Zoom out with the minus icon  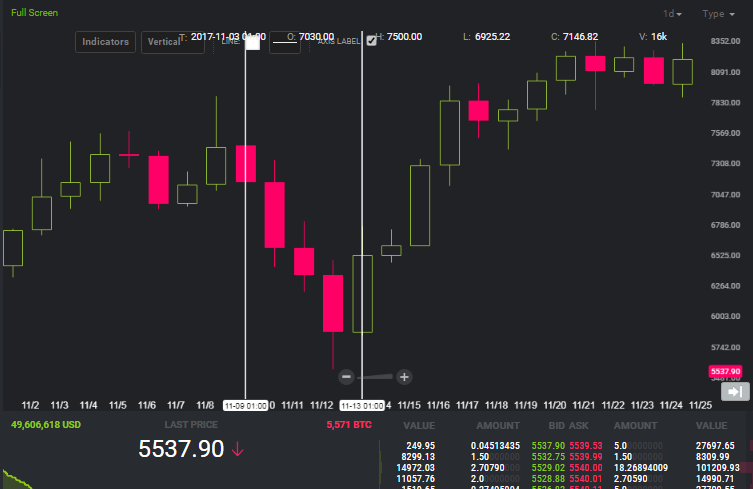[x=346, y=377]
